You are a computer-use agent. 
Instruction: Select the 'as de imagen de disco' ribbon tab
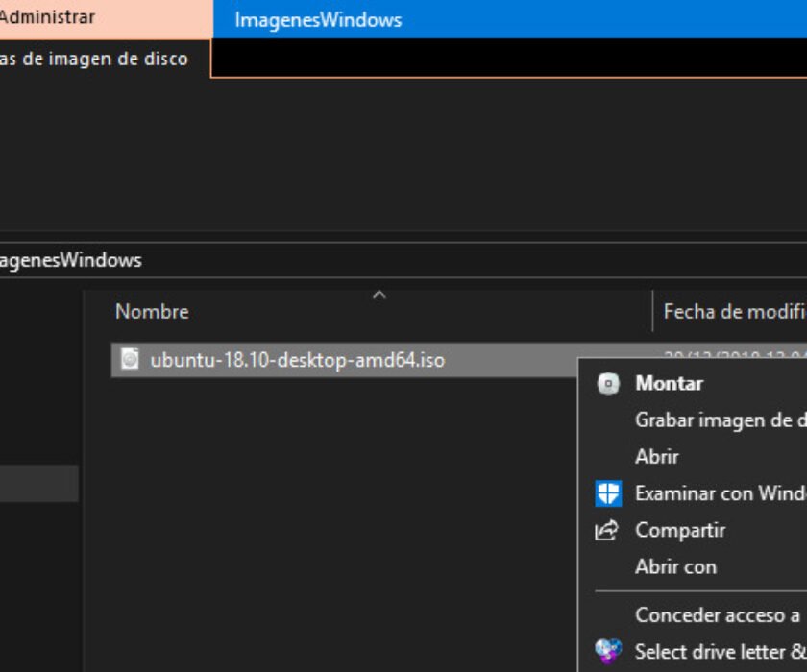coord(94,59)
